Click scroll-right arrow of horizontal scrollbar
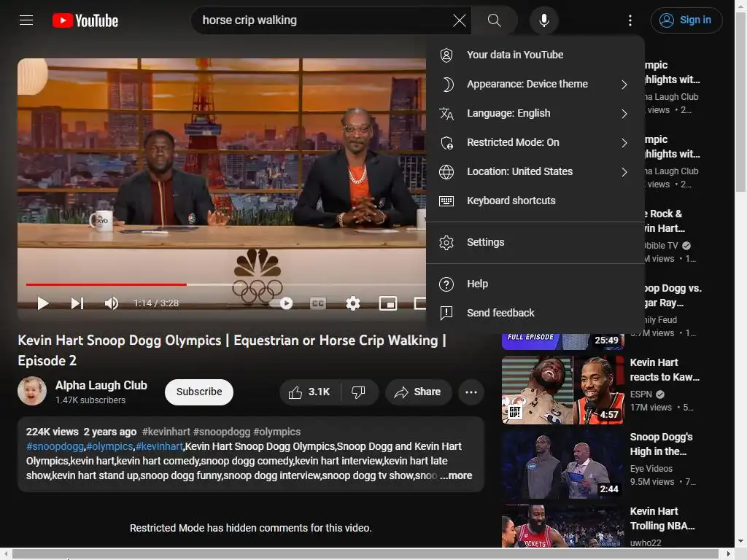Screen dimensions: 747x560 [729, 554]
